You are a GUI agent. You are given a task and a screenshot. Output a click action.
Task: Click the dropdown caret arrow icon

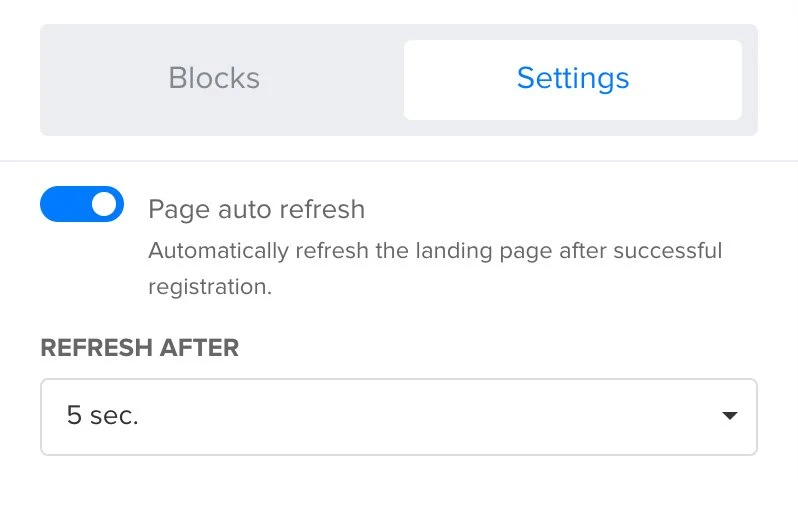pyautogui.click(x=729, y=416)
